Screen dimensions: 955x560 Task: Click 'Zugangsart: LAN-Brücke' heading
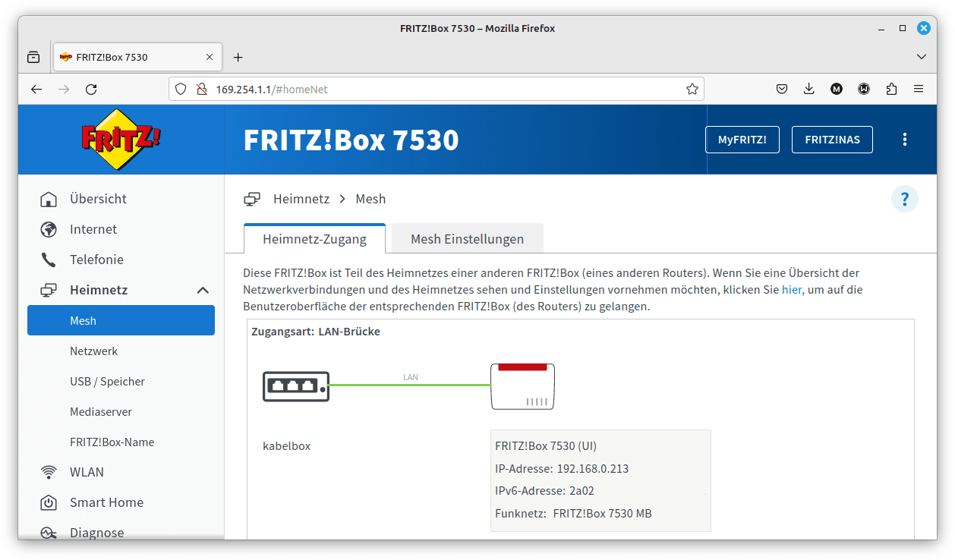pos(316,332)
